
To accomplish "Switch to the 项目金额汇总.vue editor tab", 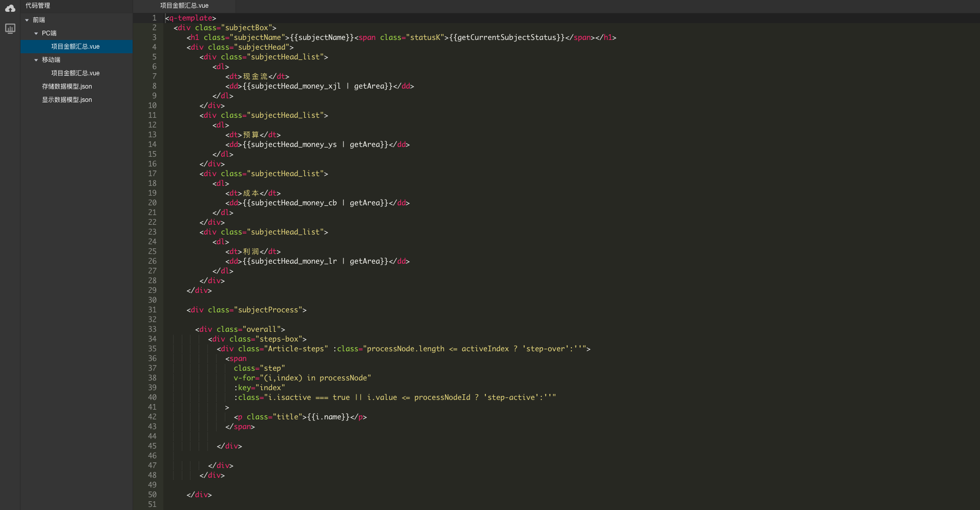I will [184, 6].
